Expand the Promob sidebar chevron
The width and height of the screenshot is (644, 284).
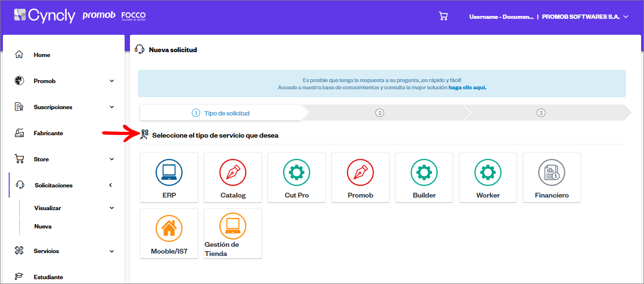pos(112,81)
